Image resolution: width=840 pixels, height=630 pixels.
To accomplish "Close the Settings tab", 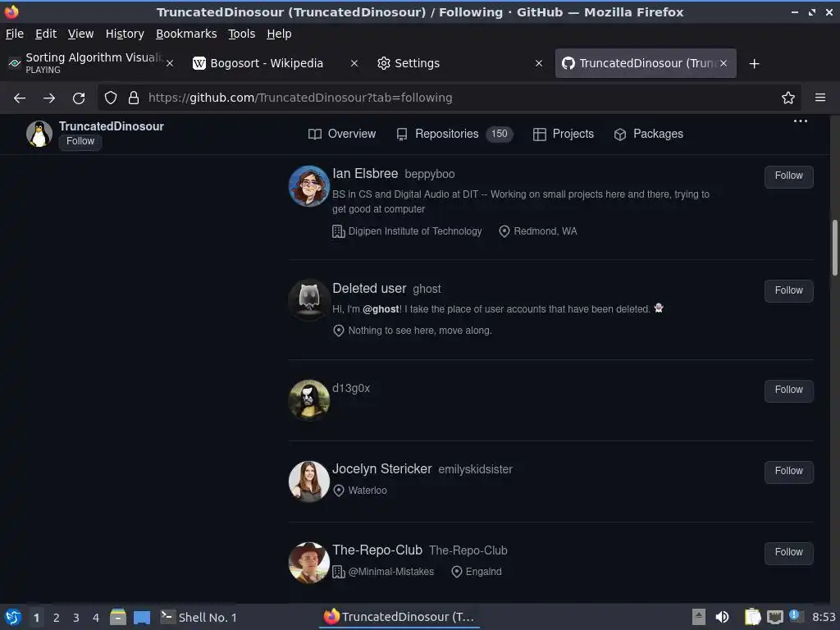I will 539,63.
